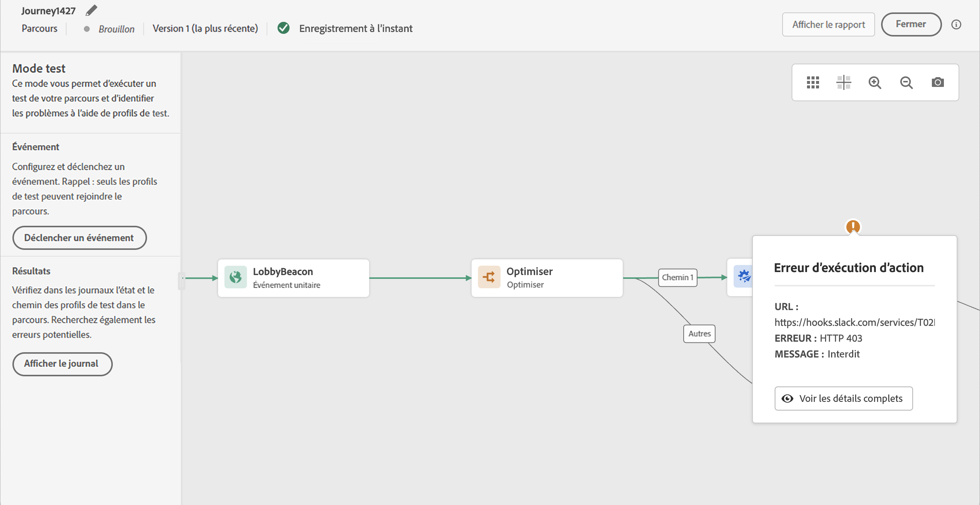Take a canvas screenshot with the camera icon
Screen dimensions: 980x505
click(x=938, y=82)
